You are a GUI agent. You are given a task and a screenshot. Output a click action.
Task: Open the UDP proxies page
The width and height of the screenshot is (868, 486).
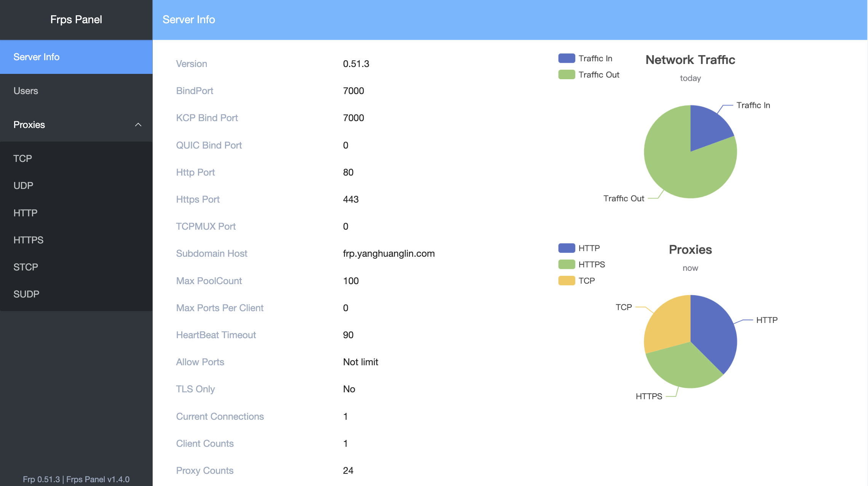coord(23,185)
